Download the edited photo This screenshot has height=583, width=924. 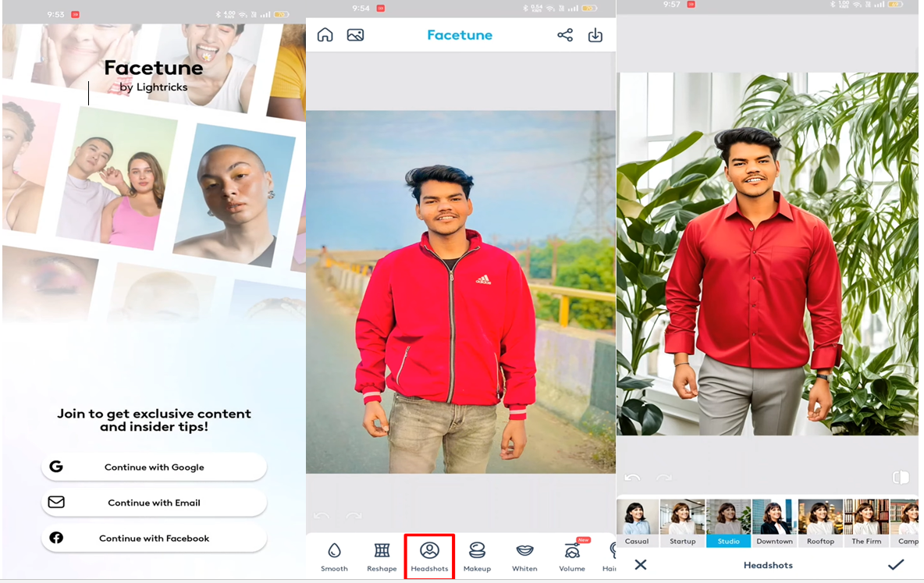coord(595,35)
